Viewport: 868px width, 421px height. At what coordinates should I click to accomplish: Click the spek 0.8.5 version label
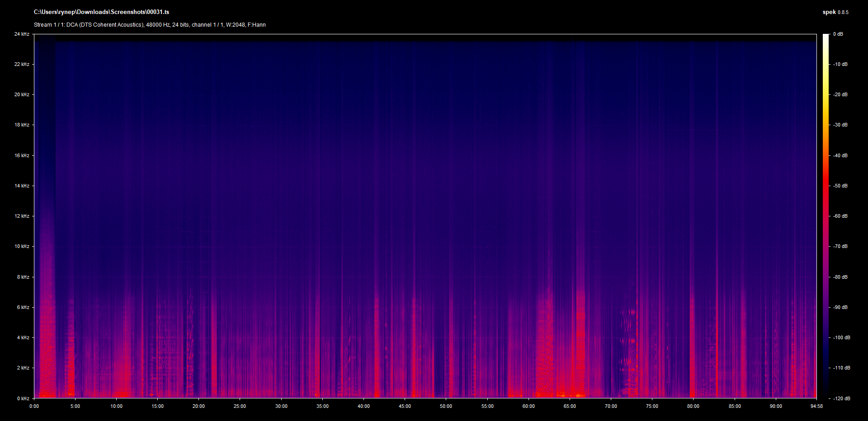point(835,12)
